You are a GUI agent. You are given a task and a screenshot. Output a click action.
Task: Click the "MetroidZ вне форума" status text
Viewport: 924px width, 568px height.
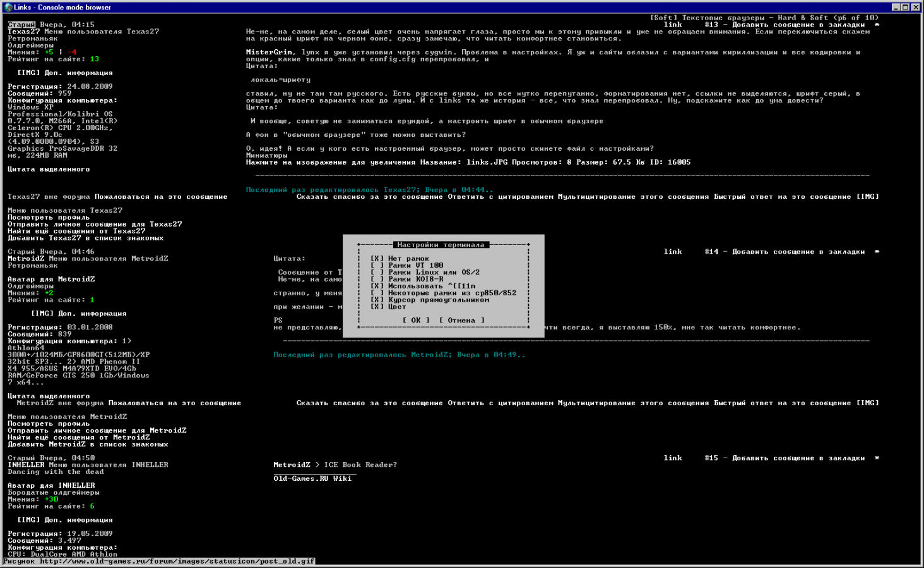pos(61,403)
